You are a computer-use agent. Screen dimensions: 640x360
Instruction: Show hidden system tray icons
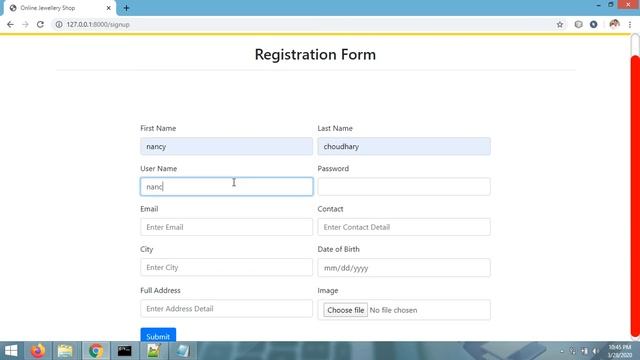[x=562, y=351]
